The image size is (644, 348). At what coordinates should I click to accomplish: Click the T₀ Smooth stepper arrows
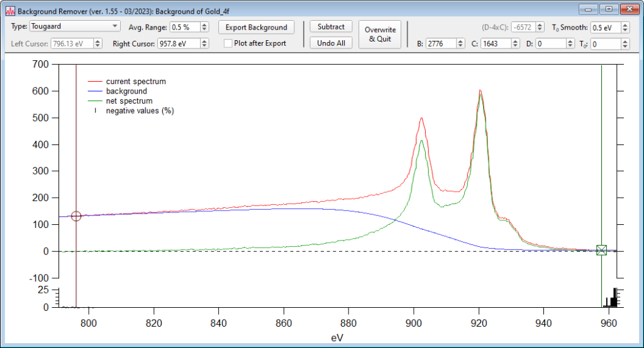pyautogui.click(x=625, y=28)
